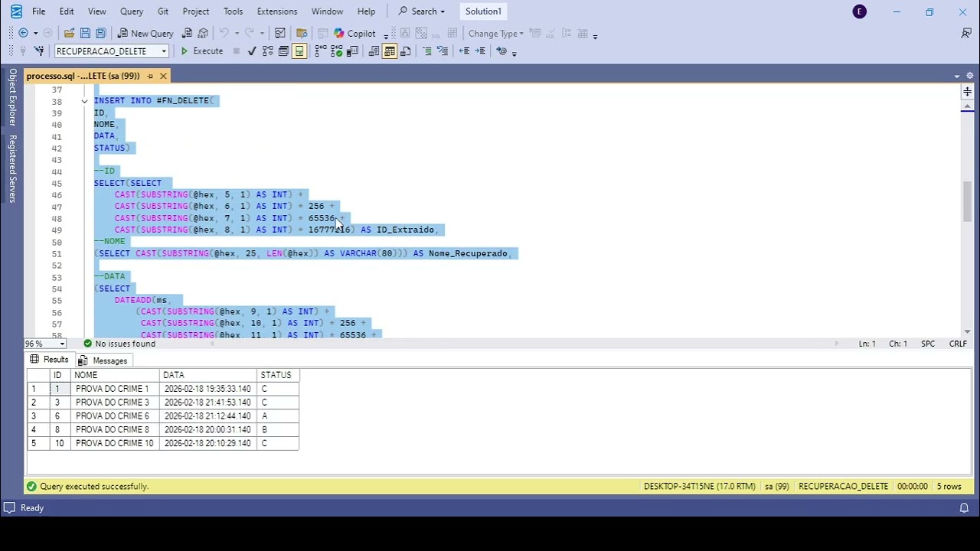Click the Copilot icon button
980x551 pixels.
pos(355,33)
